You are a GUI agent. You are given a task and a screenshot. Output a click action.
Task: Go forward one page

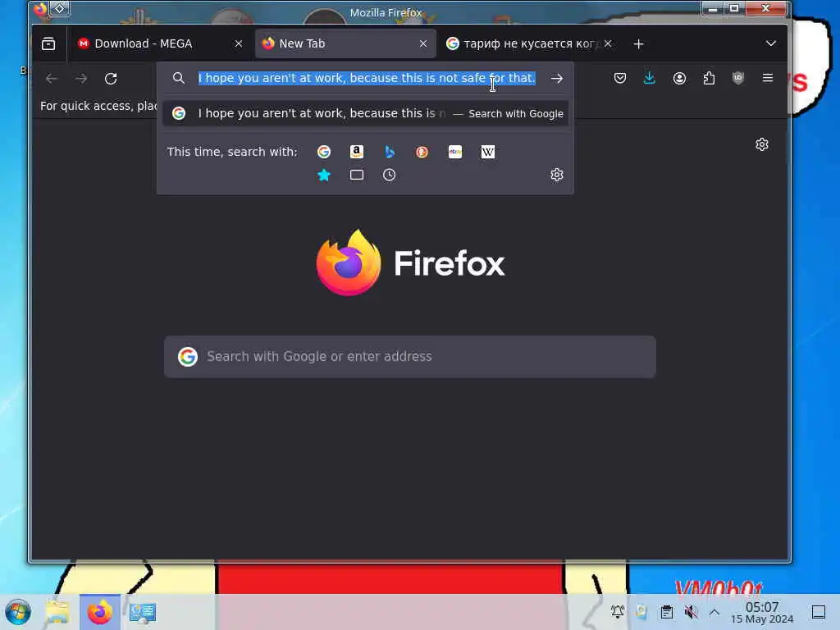tap(81, 79)
